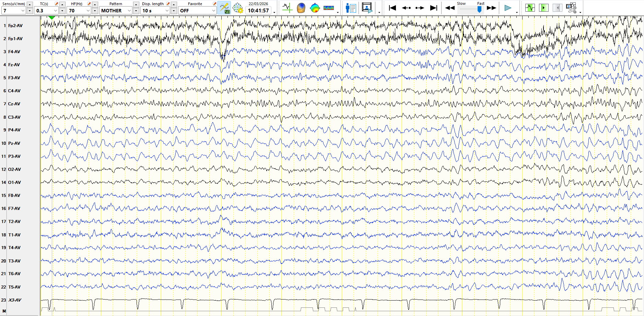Open the spectrogram density display
The image size is (644, 316).
tap(329, 8)
